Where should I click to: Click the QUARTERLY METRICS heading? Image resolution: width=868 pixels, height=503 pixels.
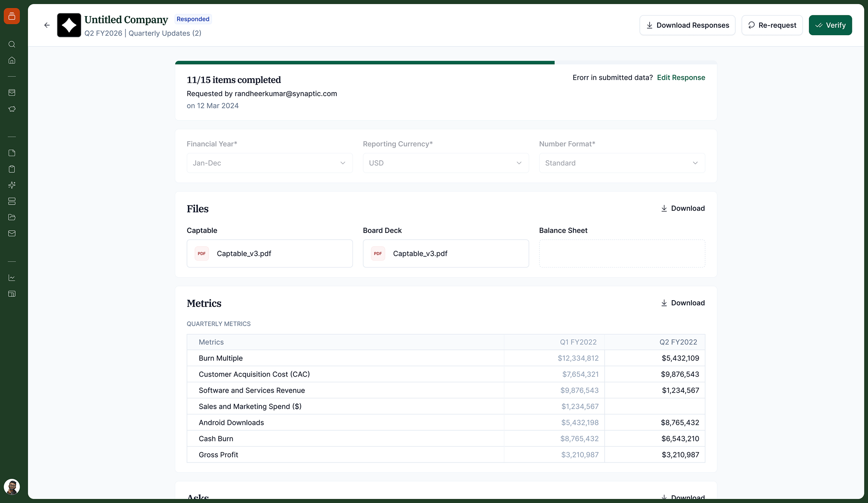coord(218,324)
